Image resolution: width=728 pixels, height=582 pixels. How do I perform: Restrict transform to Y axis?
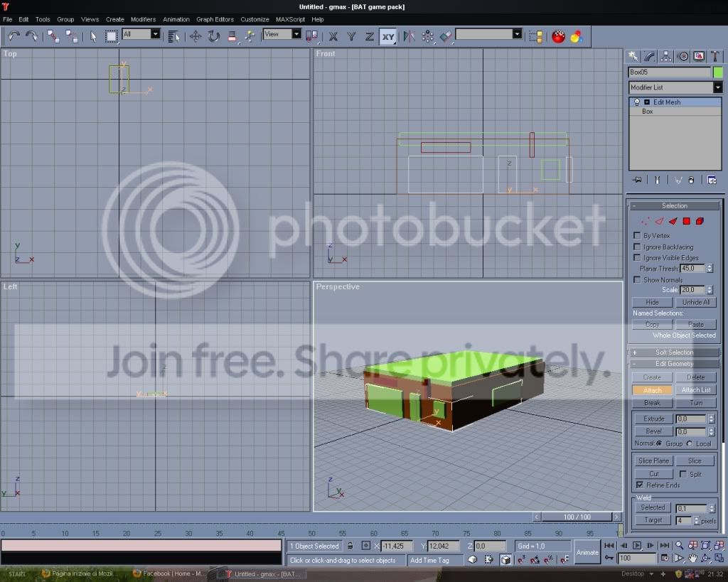click(x=351, y=36)
